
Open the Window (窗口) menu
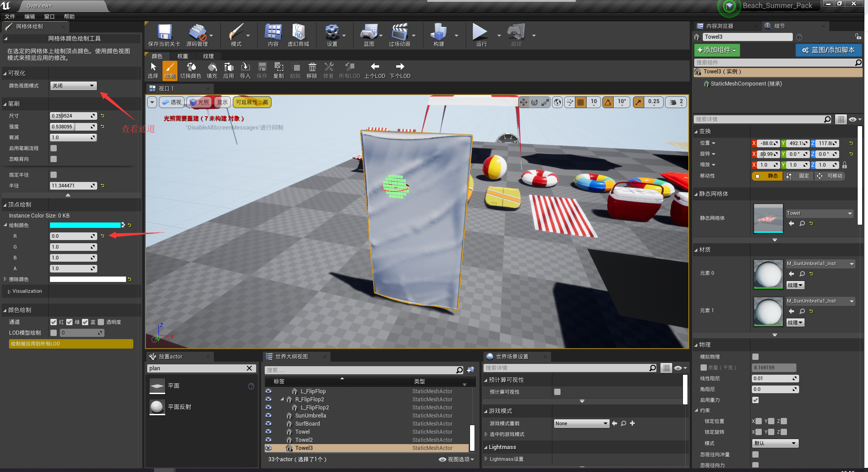[x=49, y=17]
